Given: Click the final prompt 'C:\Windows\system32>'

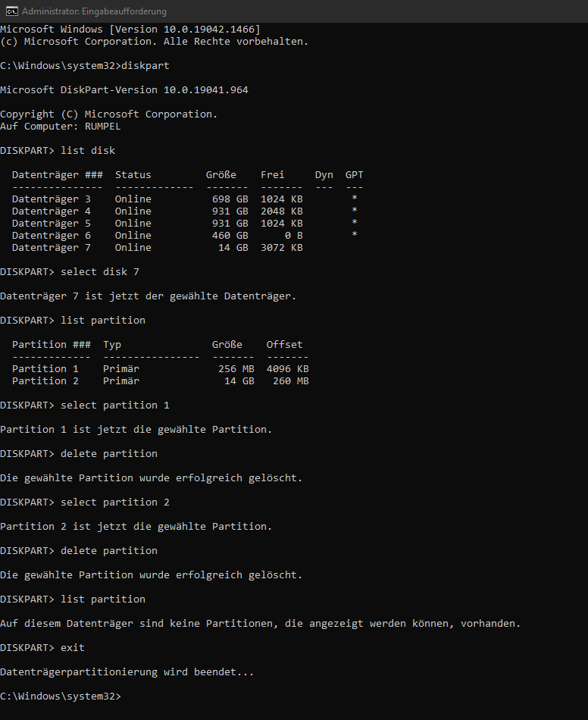Looking at the screenshot, I should (61, 697).
